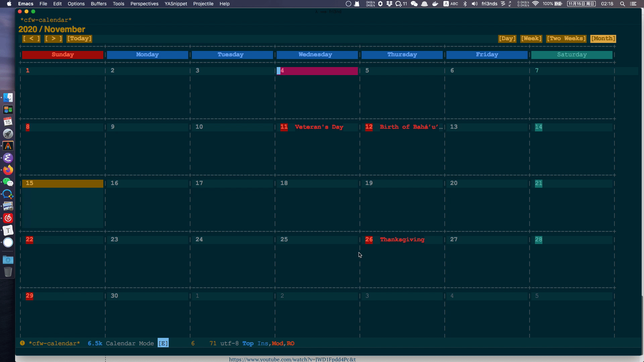The height and width of the screenshot is (362, 644).
Task: Open the Emacs app from the dock
Action: [8, 158]
